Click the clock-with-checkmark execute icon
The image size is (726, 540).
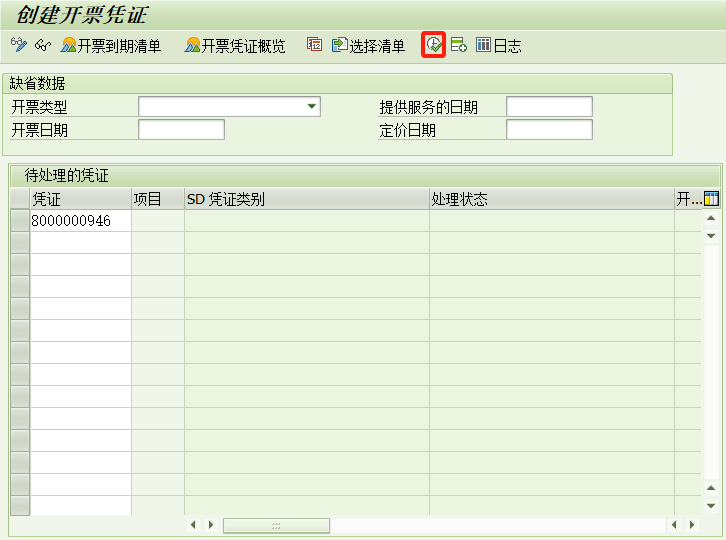[433, 44]
